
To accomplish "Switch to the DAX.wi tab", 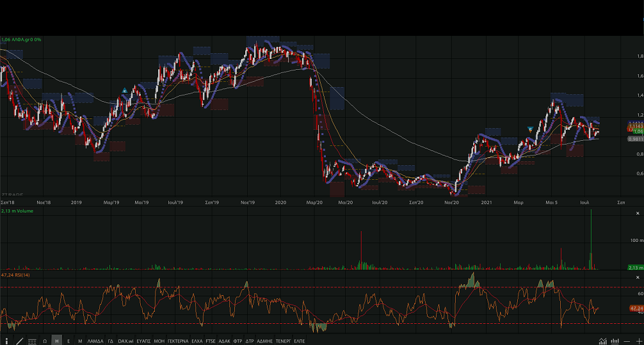I will click(126, 341).
